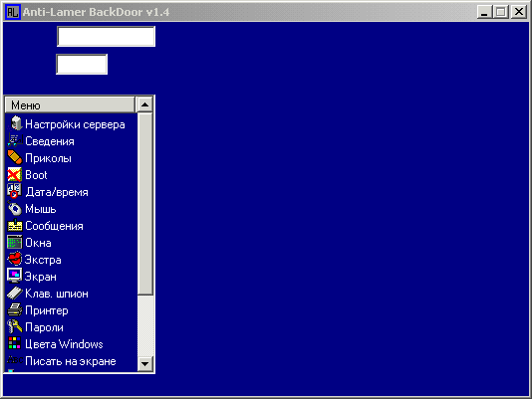The image size is (532, 399).
Task: Click the keyboard icon for Клав. шпион
Action: pos(15,294)
